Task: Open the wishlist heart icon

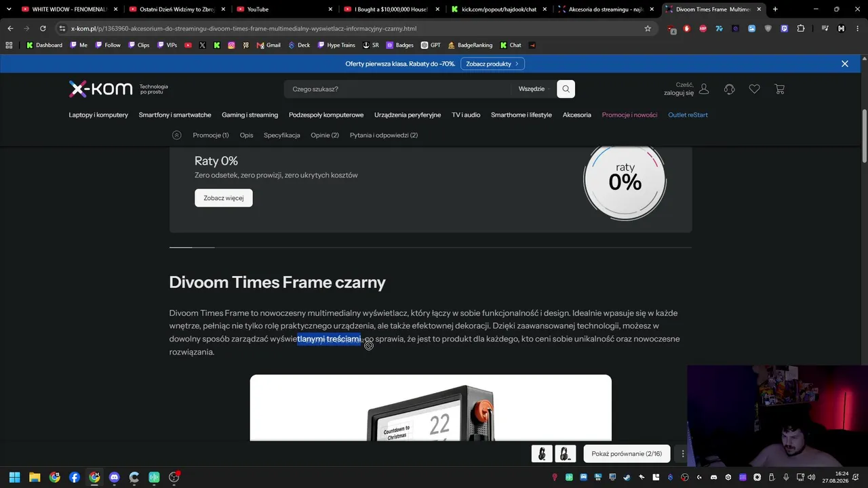Action: (754, 89)
